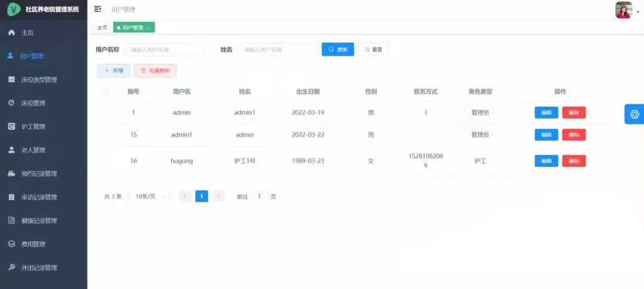Click the icon beside 护工管理

tap(11, 126)
